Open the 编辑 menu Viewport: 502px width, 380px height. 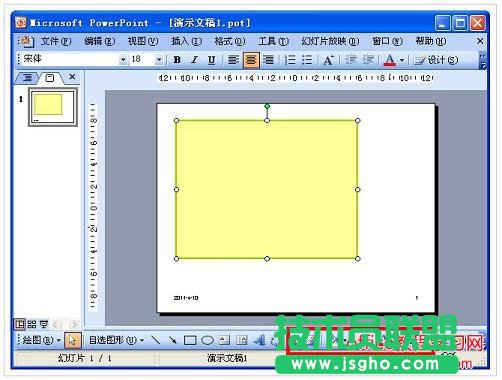point(99,41)
